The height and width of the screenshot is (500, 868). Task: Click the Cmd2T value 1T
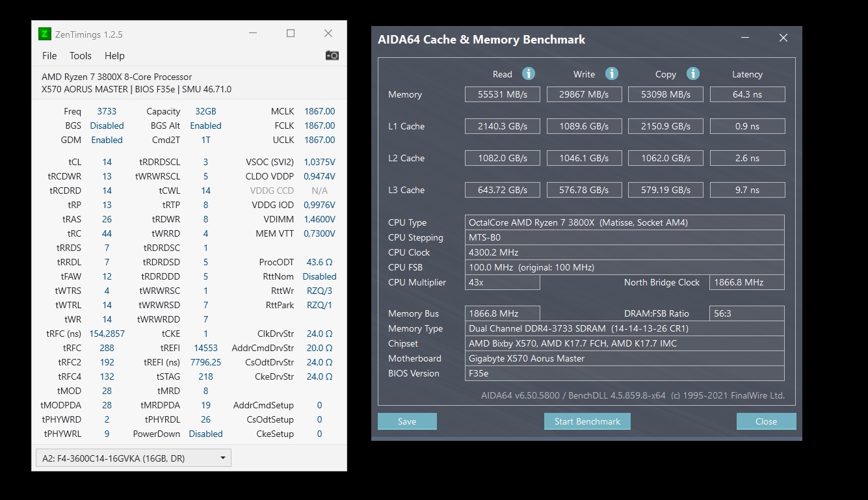205,140
